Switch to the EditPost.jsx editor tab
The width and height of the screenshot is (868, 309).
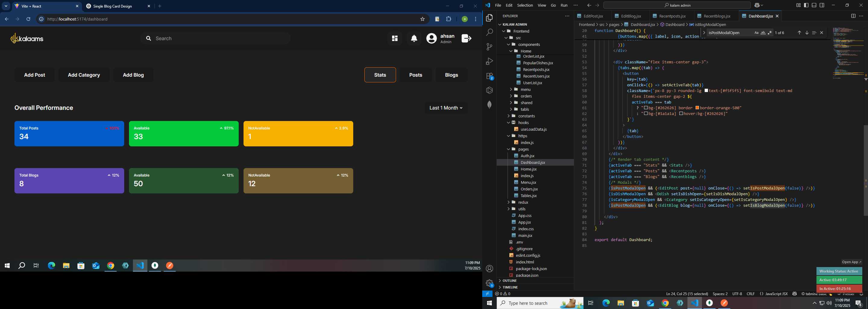[593, 16]
